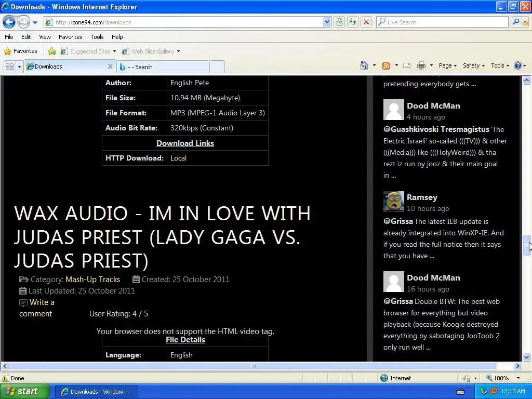Click the Ramsey commenter name
The height and width of the screenshot is (399, 532).
(x=422, y=197)
